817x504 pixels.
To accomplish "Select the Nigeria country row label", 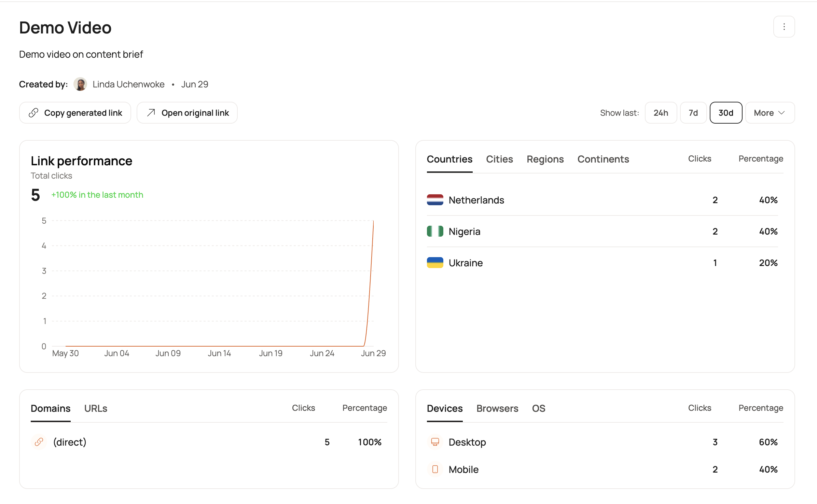I will 465,232.
